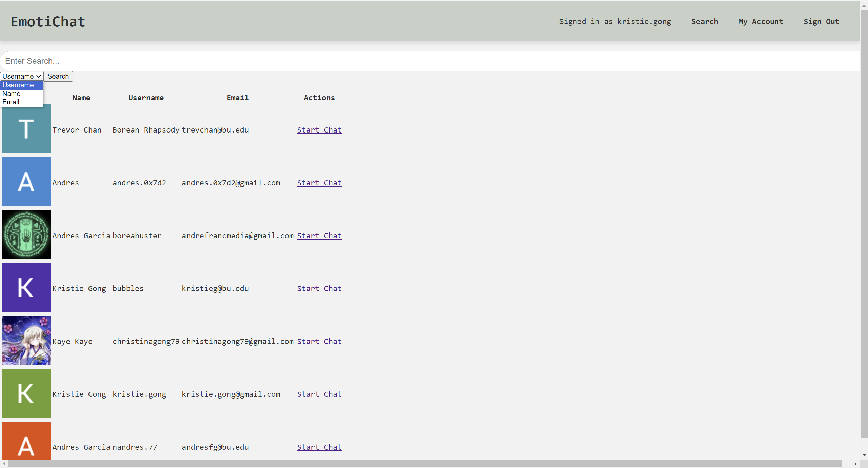
Task: Open Search page from top navigation
Action: click(x=705, y=22)
